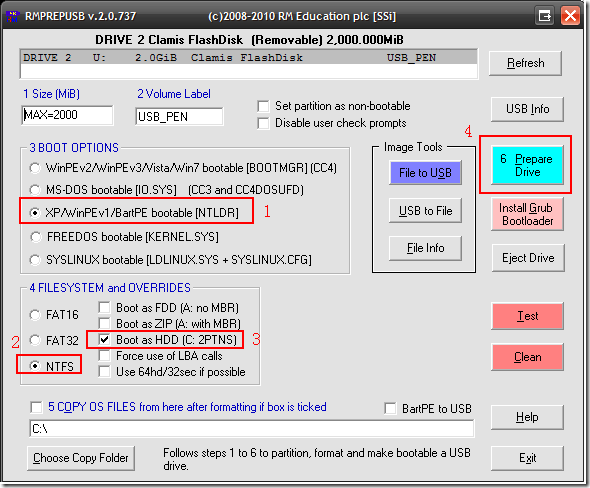Click into the Size (MiB) field
590x488 pixels.
(x=67, y=115)
